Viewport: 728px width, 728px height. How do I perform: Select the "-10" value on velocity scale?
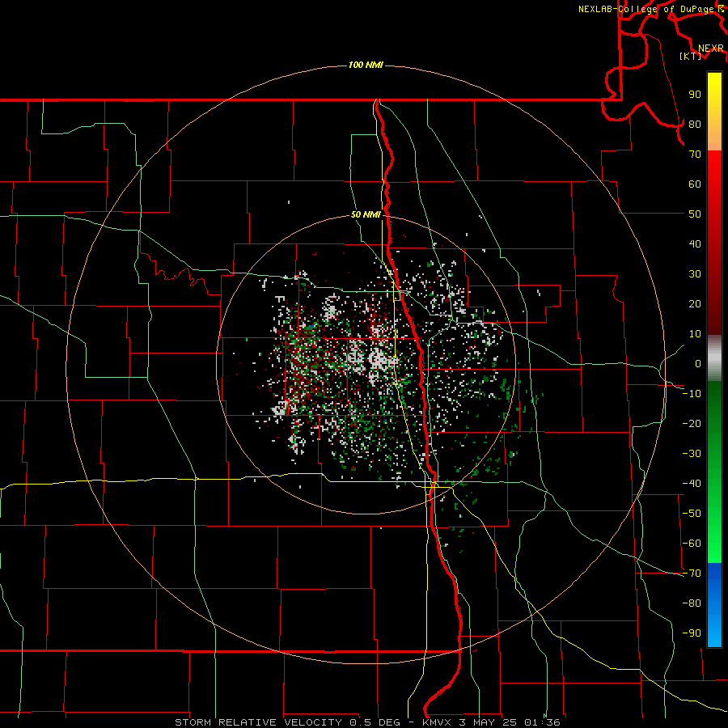tap(692, 394)
